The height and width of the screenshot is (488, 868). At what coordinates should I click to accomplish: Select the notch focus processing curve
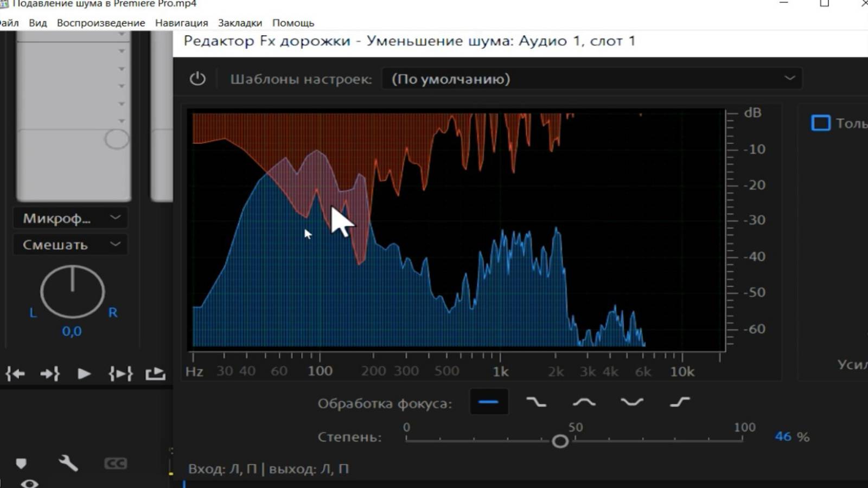630,402
